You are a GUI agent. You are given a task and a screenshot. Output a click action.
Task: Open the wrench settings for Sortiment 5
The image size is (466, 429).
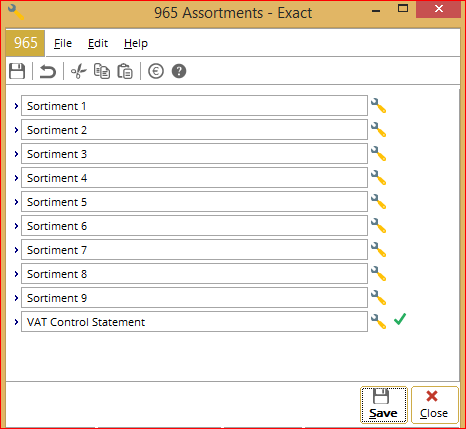379,202
